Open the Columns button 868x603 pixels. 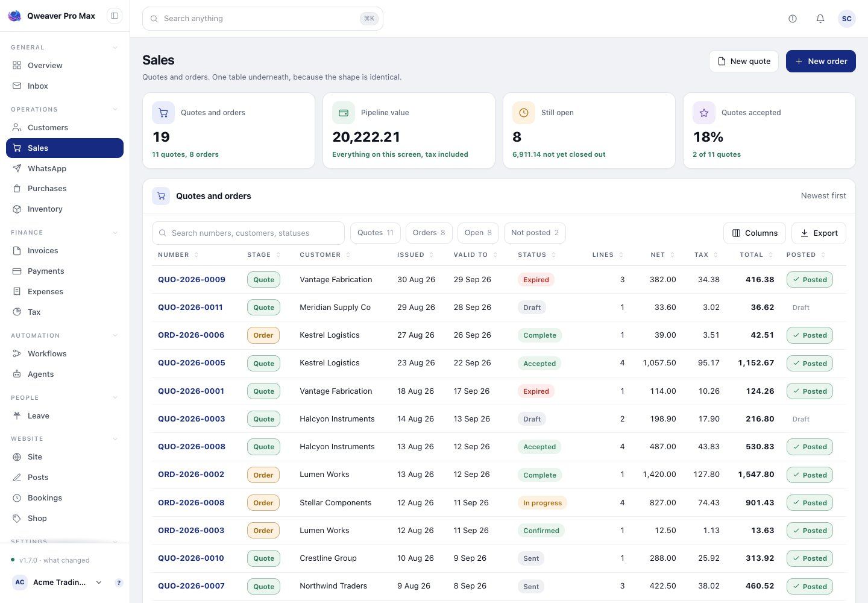(755, 233)
